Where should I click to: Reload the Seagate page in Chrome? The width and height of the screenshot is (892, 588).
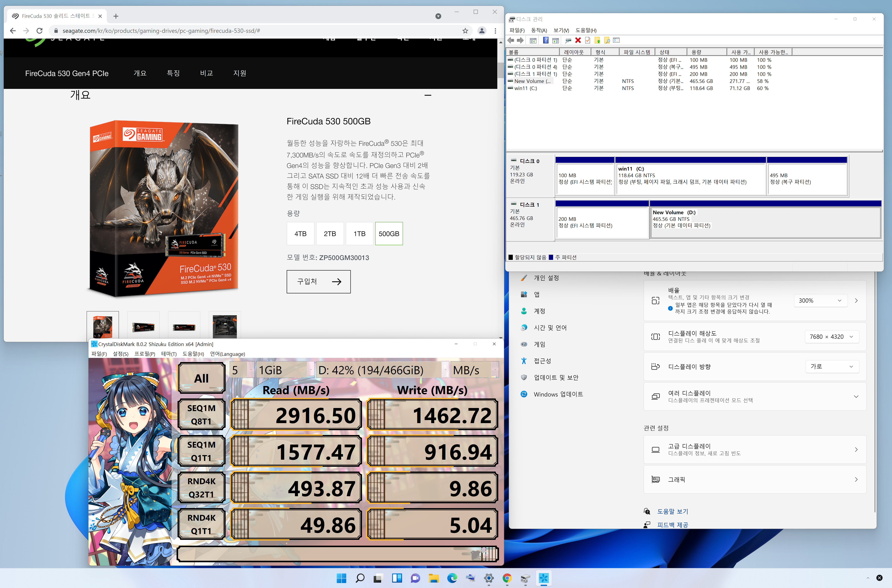(39, 31)
